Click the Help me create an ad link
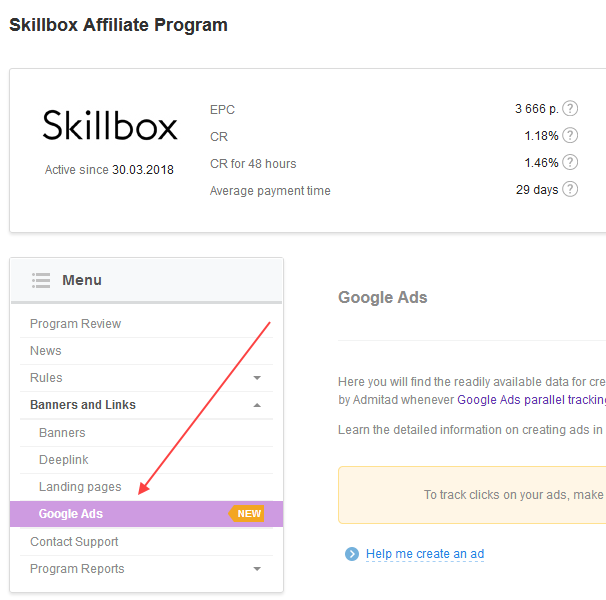The width and height of the screenshot is (606, 600). click(425, 554)
